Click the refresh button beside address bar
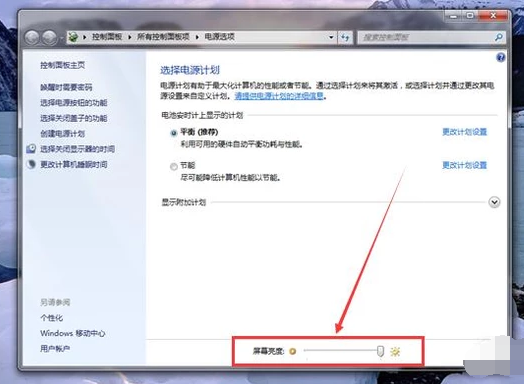 (345, 37)
